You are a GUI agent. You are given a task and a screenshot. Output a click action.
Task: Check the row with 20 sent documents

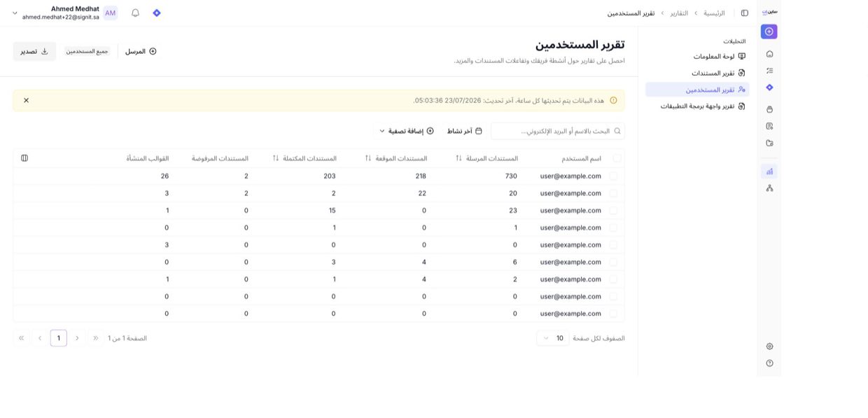point(613,193)
